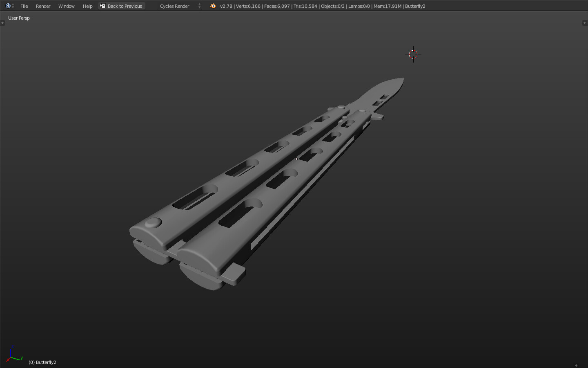This screenshot has width=588, height=368.
Task: Open the Info editor type selector icon
Action: point(10,6)
